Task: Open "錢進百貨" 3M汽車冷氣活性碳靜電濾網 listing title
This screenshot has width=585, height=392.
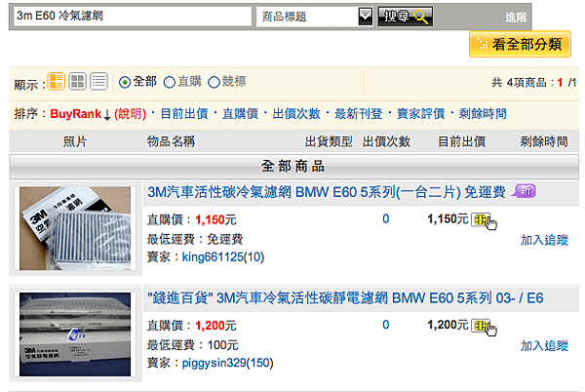Action: (x=345, y=298)
